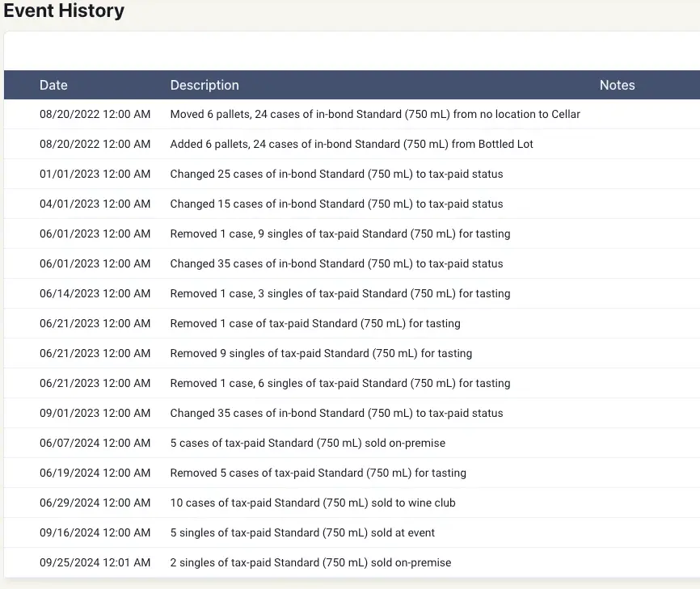Click the 'Removed 1 case, 3 singles' row
Viewport: 700px width, 589px height.
pyautogui.click(x=339, y=293)
